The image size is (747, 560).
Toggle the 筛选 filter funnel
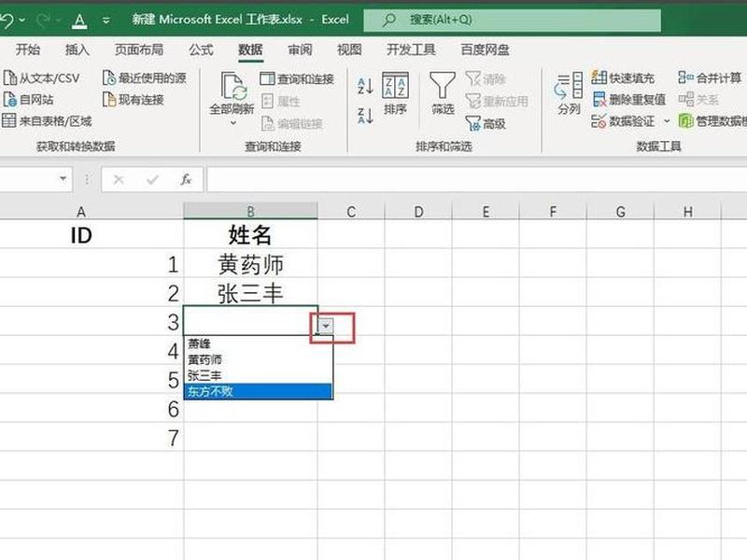[443, 93]
